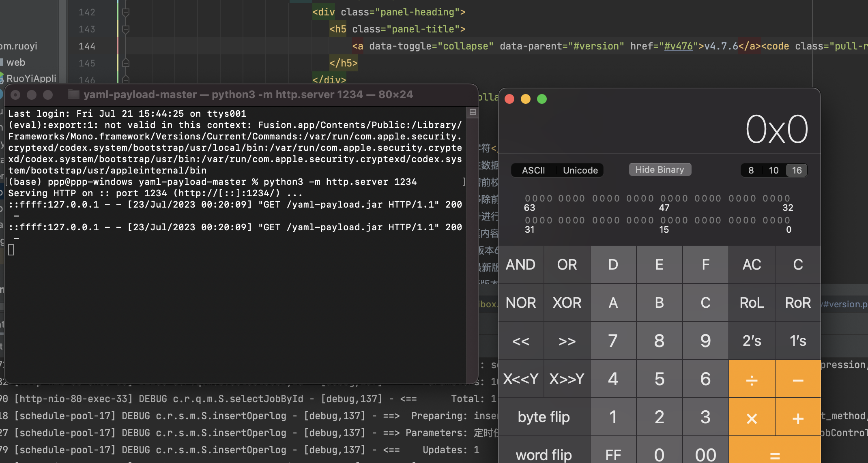The width and height of the screenshot is (868, 463).
Task: Click the hex digit F key
Action: [x=706, y=265]
